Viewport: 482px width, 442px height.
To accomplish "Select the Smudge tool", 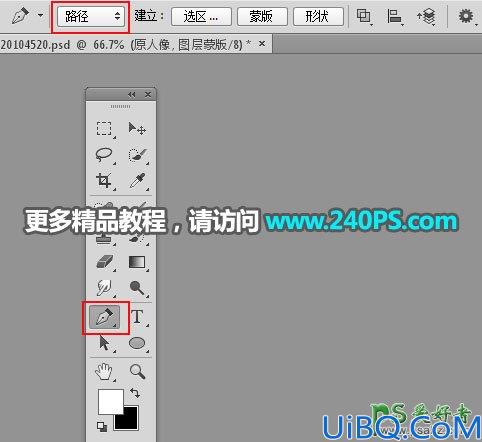I will tap(104, 288).
